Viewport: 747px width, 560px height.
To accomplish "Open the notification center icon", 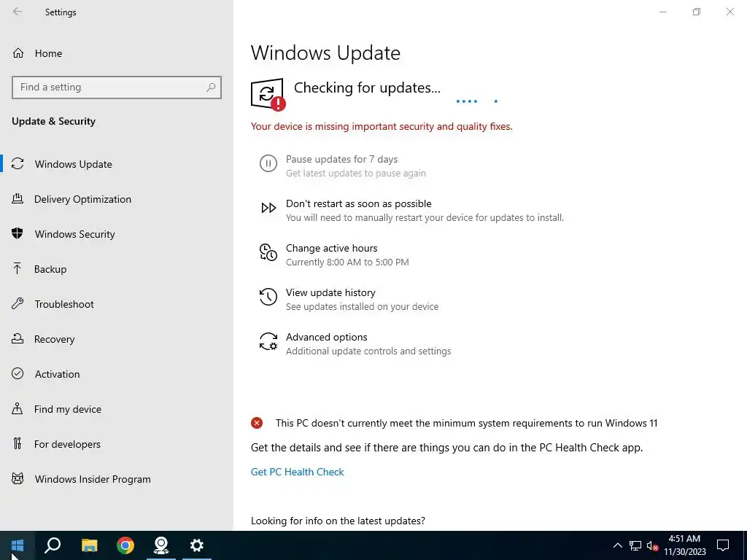I will point(723,545).
